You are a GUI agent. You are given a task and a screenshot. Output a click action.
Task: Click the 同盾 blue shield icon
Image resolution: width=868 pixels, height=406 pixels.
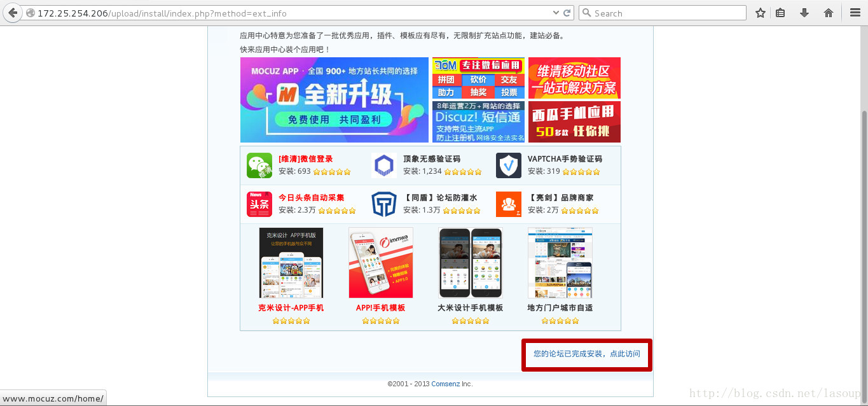[x=384, y=204]
